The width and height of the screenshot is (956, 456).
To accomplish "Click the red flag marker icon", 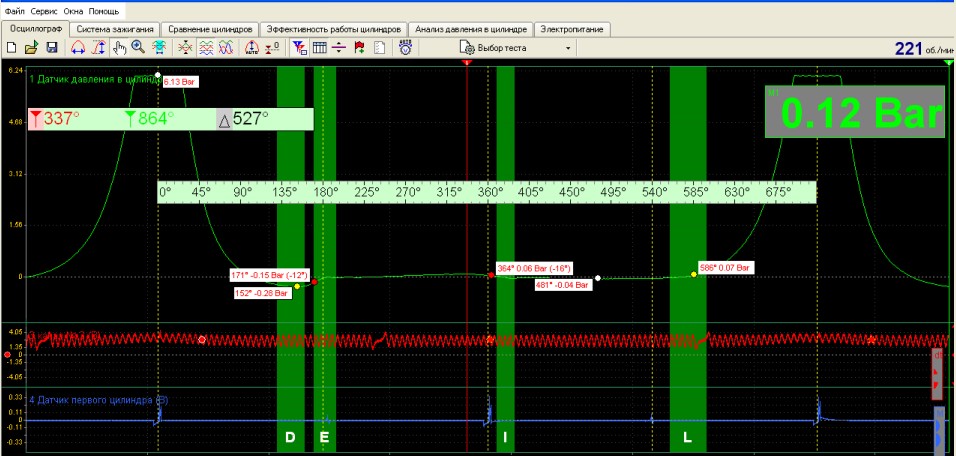I will point(359,48).
